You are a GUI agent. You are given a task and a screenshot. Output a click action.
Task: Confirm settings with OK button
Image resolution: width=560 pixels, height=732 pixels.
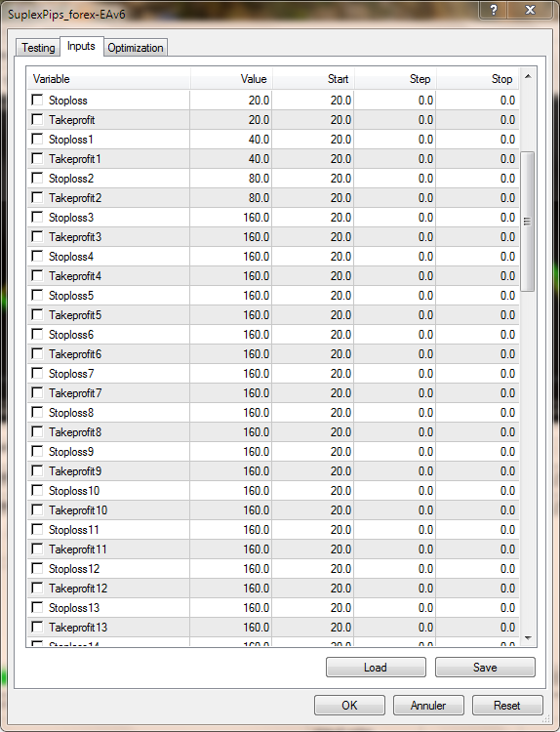[x=349, y=705]
